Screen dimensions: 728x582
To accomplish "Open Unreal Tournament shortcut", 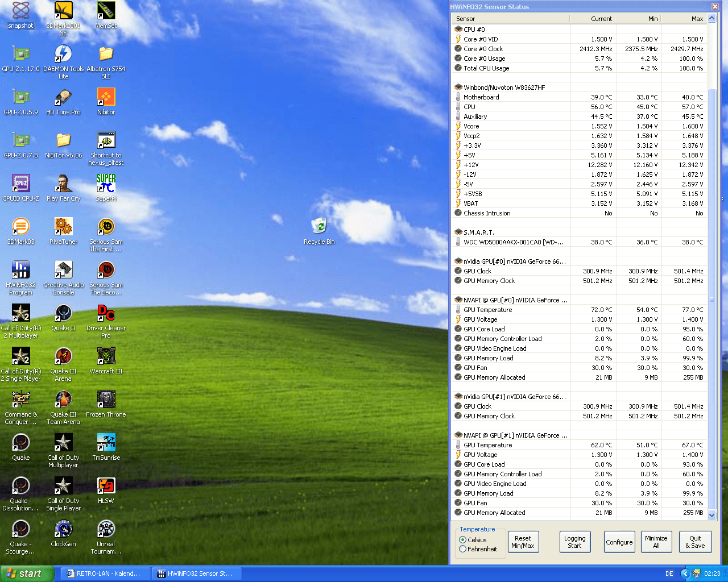I will point(106,537).
